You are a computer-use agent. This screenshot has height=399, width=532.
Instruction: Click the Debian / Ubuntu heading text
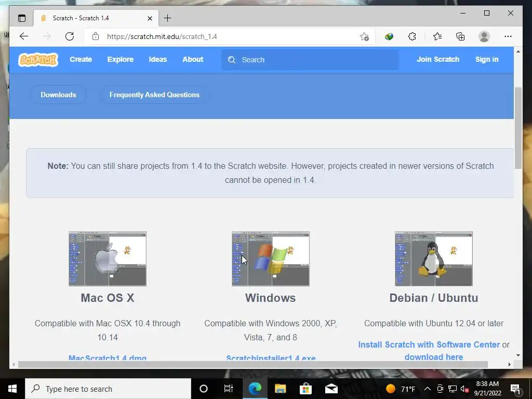434,298
